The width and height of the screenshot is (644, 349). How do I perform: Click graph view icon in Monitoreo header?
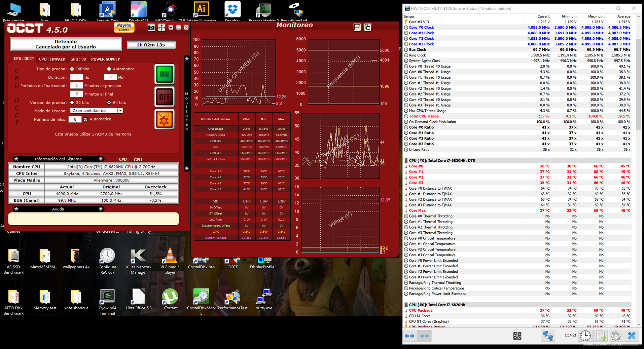[x=357, y=27]
